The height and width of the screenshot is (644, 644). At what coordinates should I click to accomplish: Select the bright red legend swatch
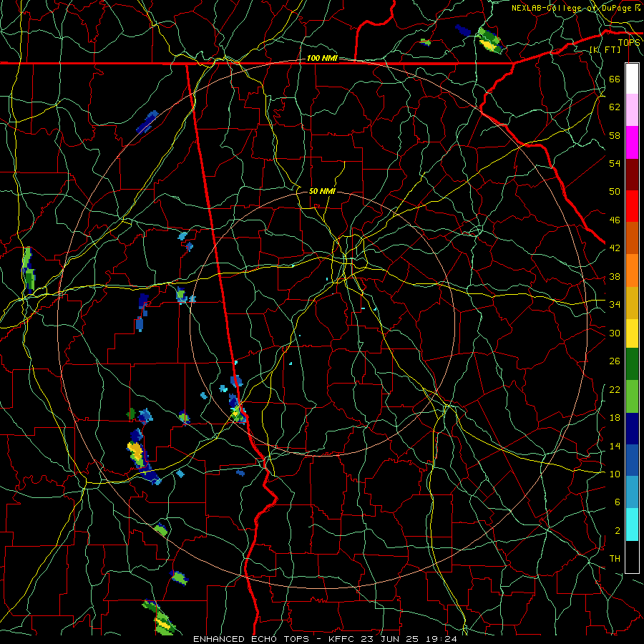[x=632, y=206]
